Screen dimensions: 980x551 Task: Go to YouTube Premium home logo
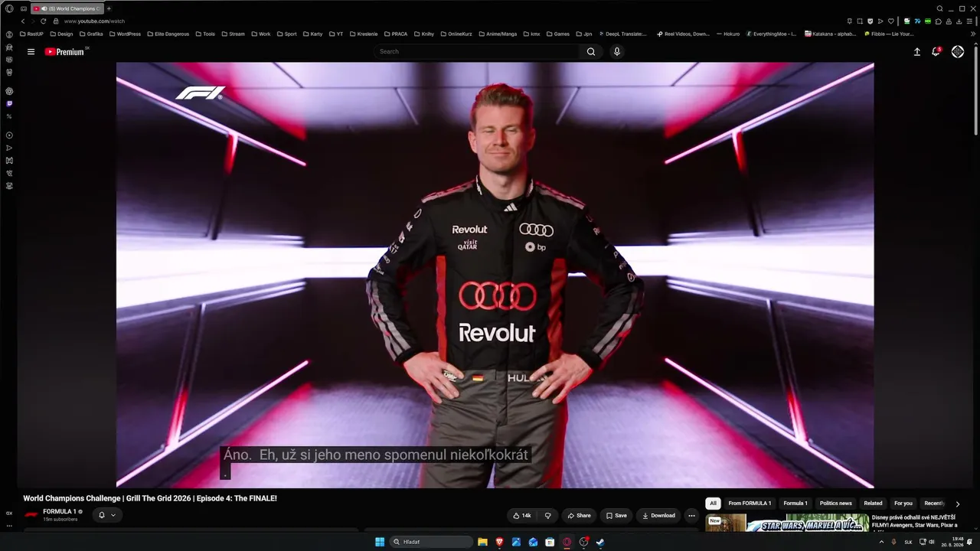(x=64, y=52)
